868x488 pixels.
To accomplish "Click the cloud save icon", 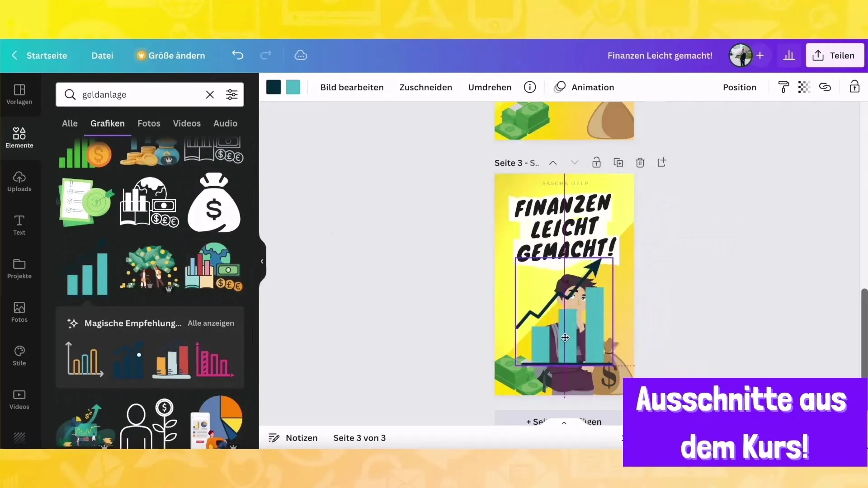I will (301, 55).
